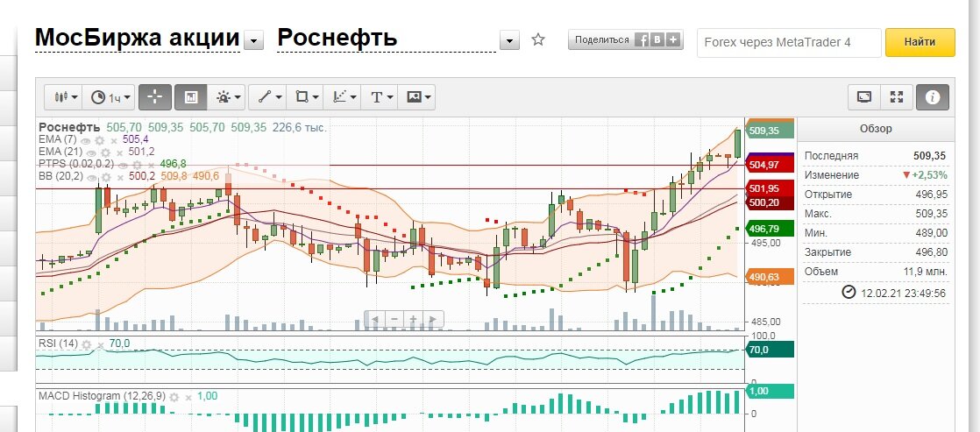This screenshot has height=432, width=980.
Task: Click the EMA (7) indicator label
Action: pos(57,141)
